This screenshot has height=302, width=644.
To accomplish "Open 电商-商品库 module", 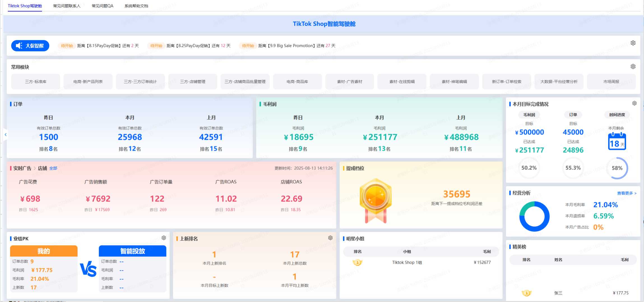I will (297, 82).
